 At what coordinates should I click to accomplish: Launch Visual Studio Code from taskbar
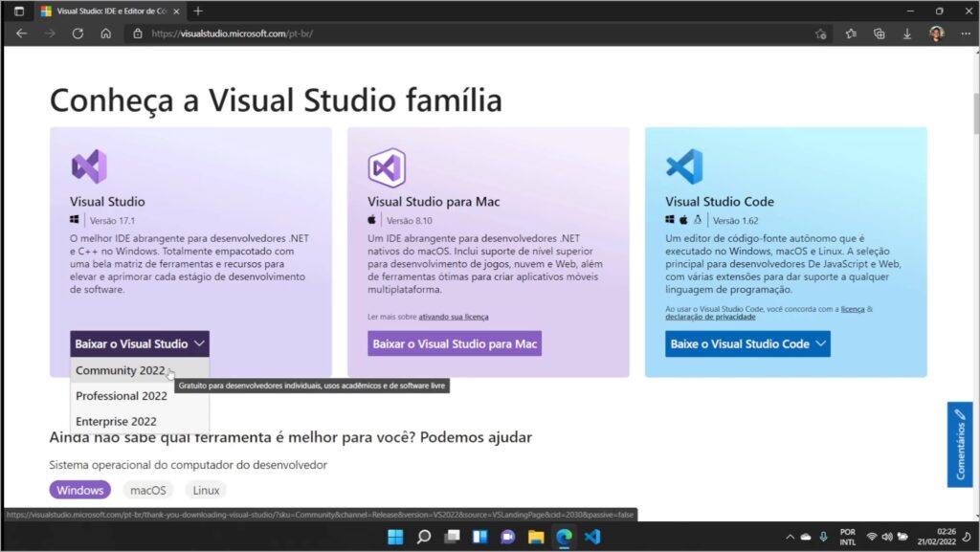[x=592, y=537]
